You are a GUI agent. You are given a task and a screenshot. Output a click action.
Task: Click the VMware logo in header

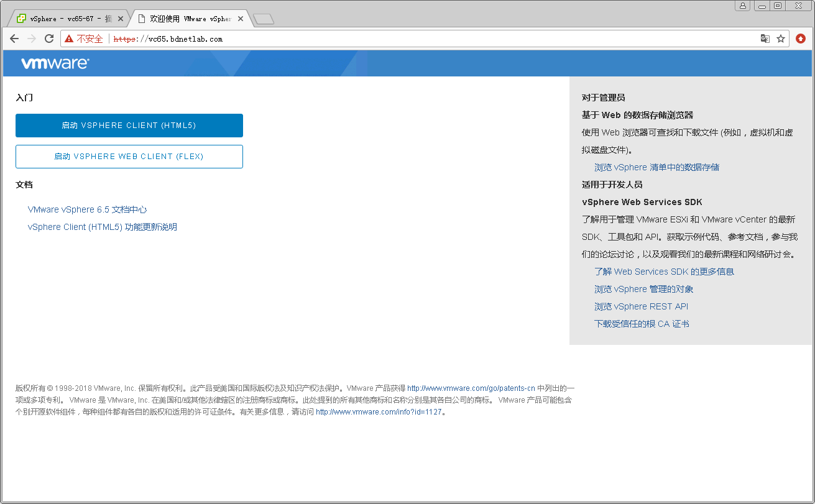tap(55, 63)
